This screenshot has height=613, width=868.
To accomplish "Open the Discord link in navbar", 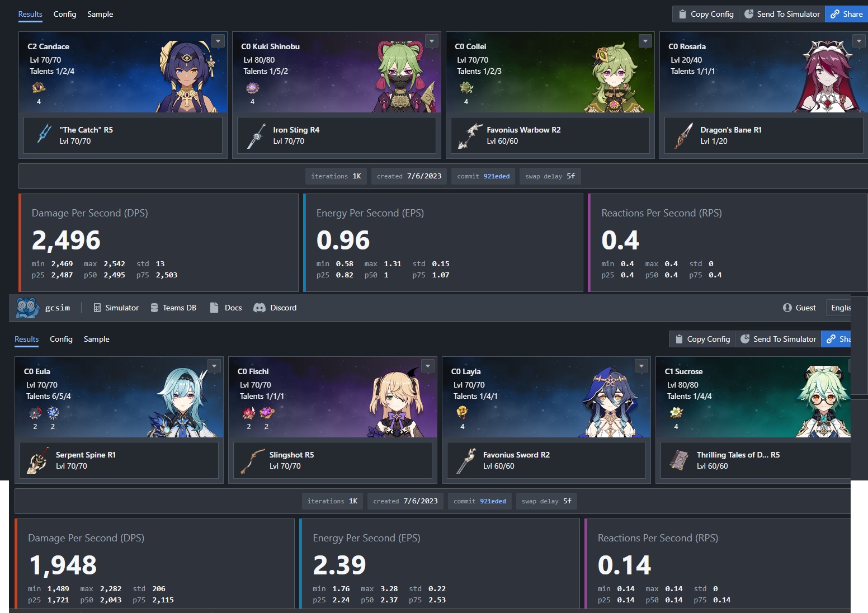I will click(x=275, y=308).
